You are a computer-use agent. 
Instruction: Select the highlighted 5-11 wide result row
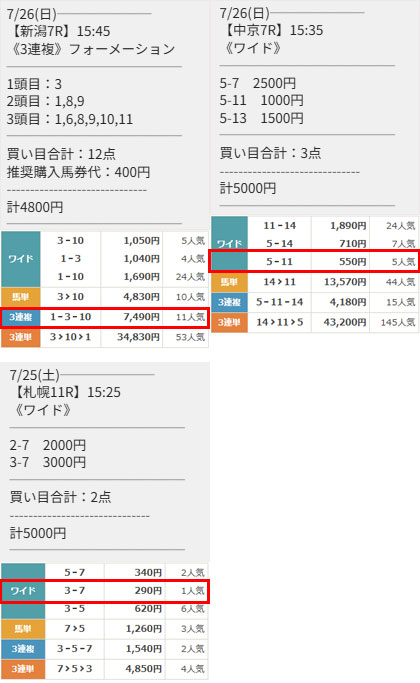tap(314, 261)
